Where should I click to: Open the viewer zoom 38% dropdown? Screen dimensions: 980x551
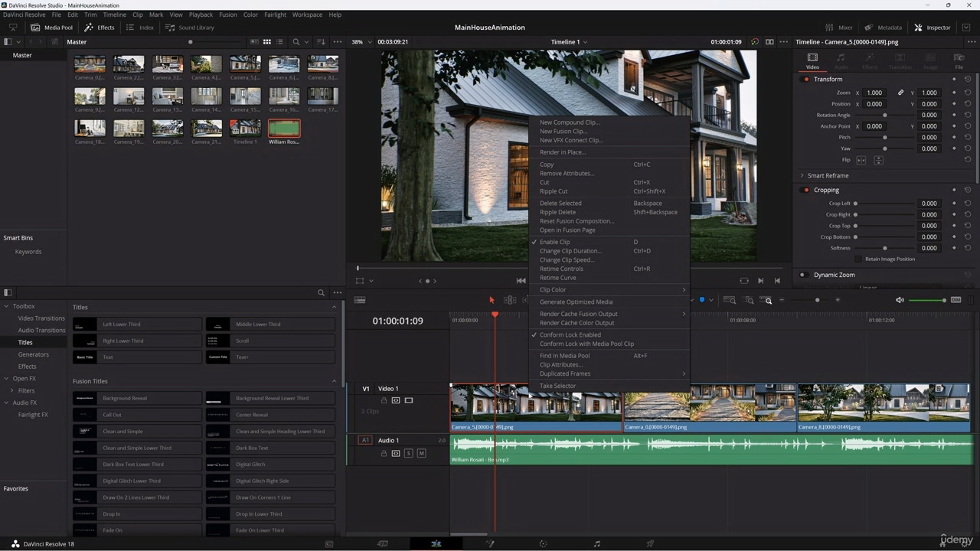point(361,42)
